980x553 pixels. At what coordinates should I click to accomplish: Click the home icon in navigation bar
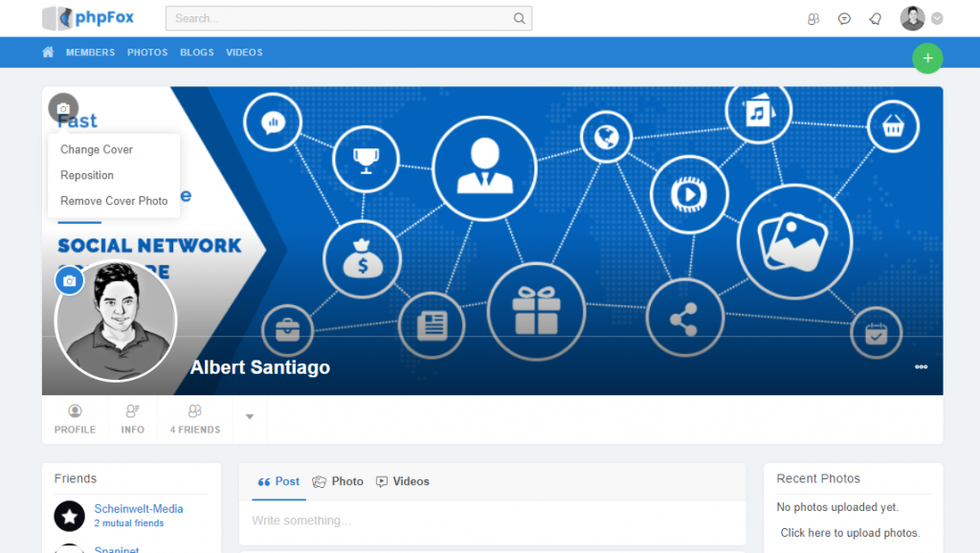(48, 53)
